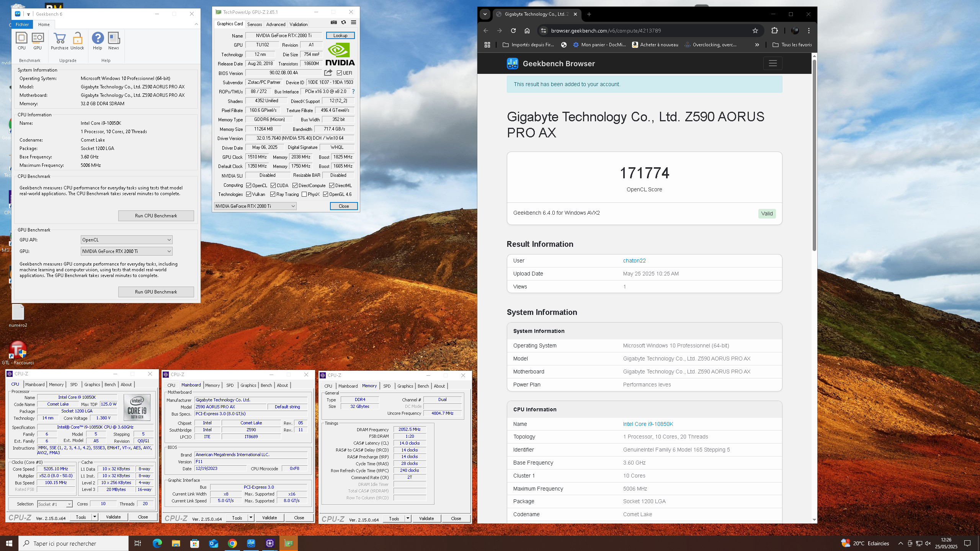Click the Unlock padlock icon in Geekbench
This screenshot has height=551, width=980.
point(77,41)
